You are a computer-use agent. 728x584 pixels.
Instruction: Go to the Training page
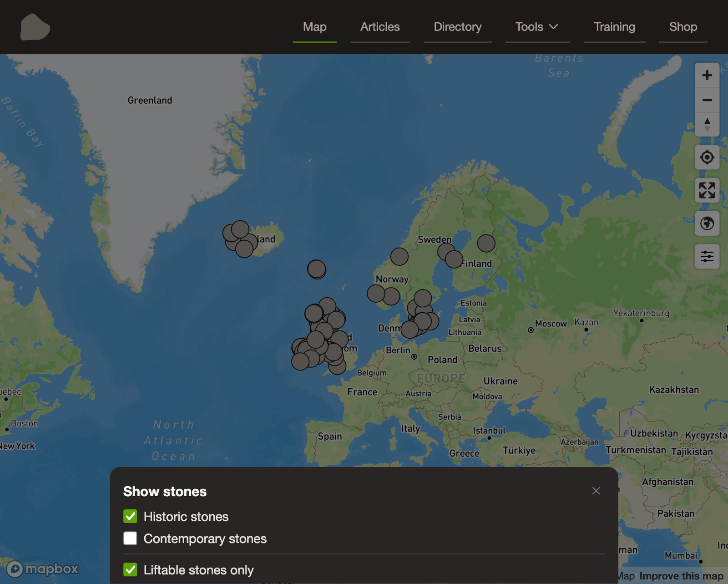pyautogui.click(x=614, y=27)
